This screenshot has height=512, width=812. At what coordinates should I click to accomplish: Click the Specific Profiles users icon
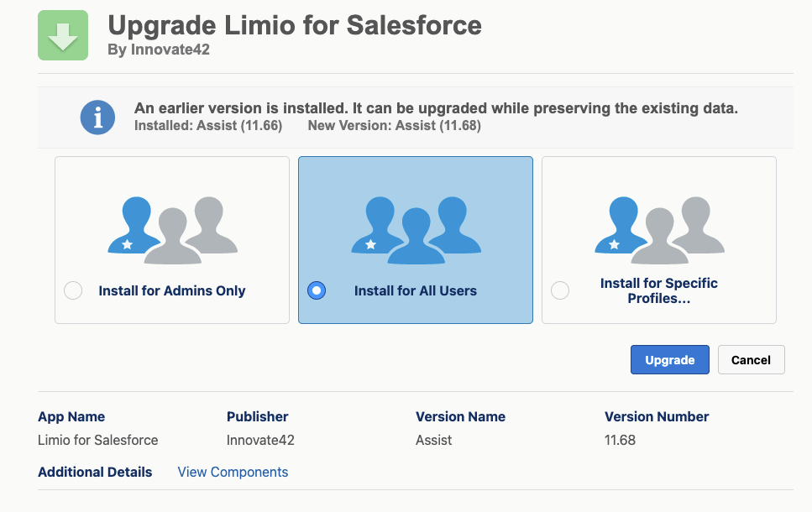click(x=659, y=230)
